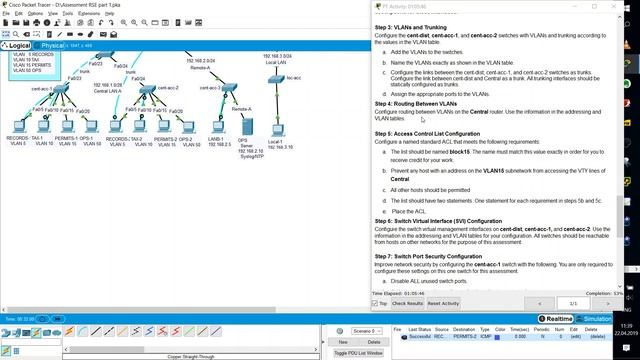The height and width of the screenshot is (360, 640).
Task: Click the instructions vertical scrollbar thumb
Action: [x=620, y=216]
